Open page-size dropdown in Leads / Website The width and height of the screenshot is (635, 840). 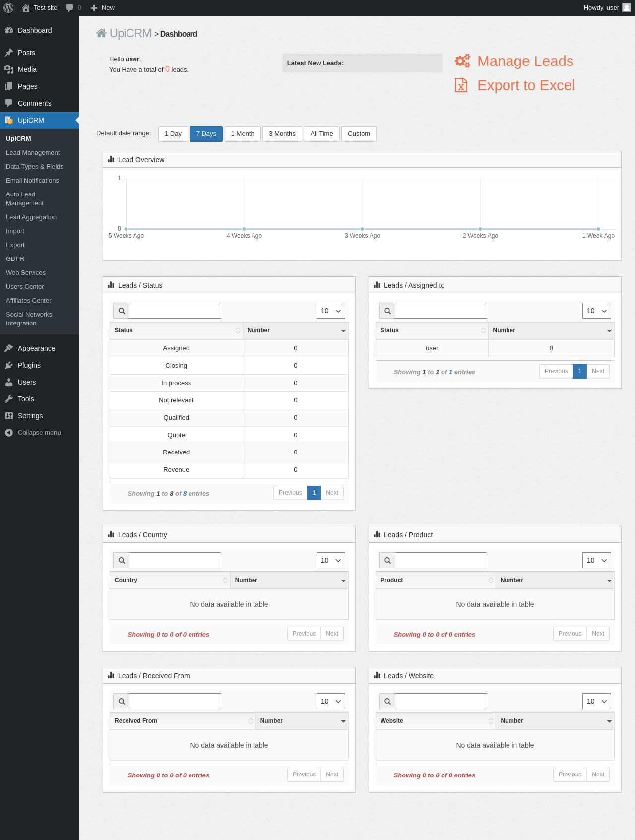pyautogui.click(x=597, y=701)
